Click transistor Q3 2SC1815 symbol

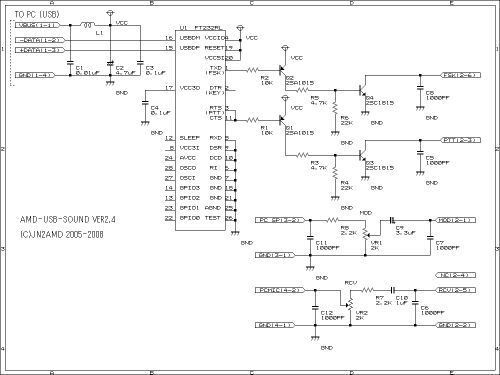(363, 155)
